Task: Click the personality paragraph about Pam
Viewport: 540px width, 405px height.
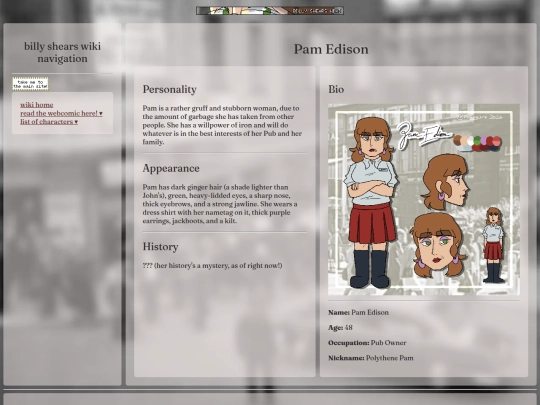Action: point(222,125)
